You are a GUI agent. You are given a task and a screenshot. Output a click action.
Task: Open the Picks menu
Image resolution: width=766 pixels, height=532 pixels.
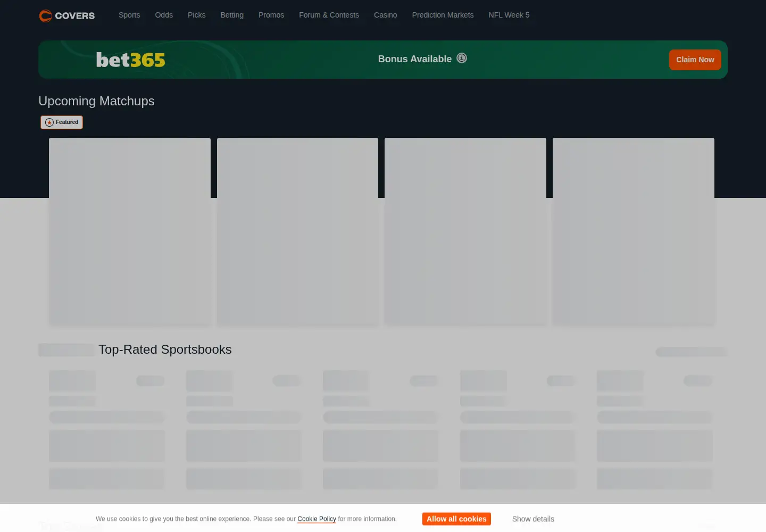[196, 15]
